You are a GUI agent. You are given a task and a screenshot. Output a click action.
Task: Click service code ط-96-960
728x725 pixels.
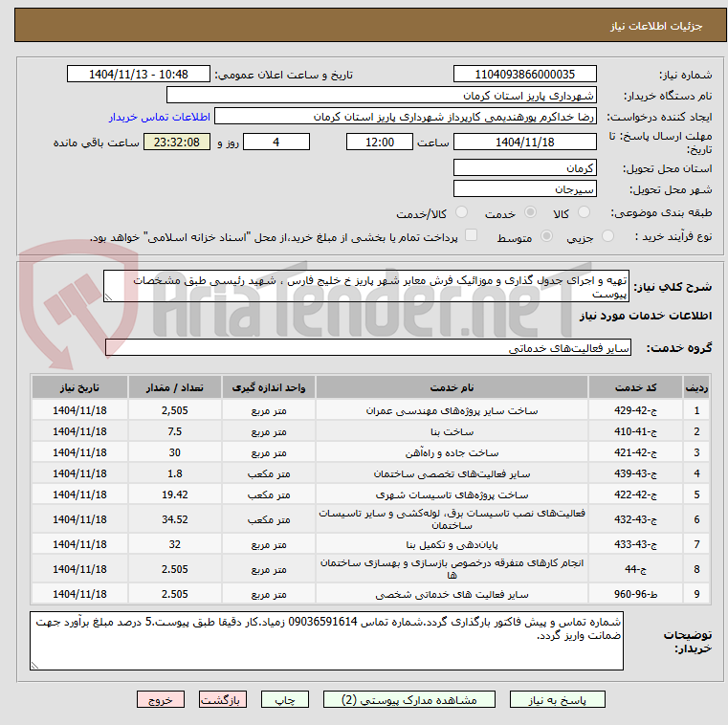pyautogui.click(x=635, y=594)
